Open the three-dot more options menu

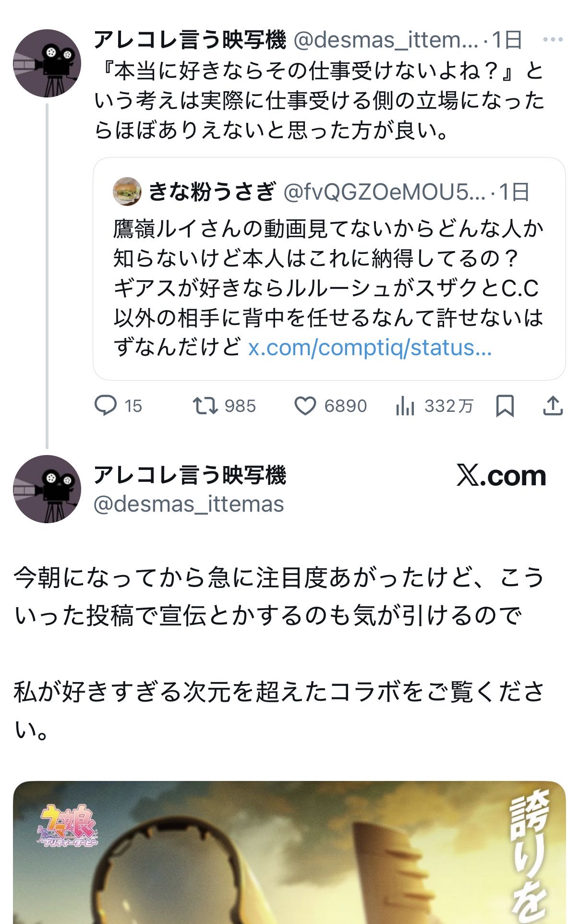553,40
